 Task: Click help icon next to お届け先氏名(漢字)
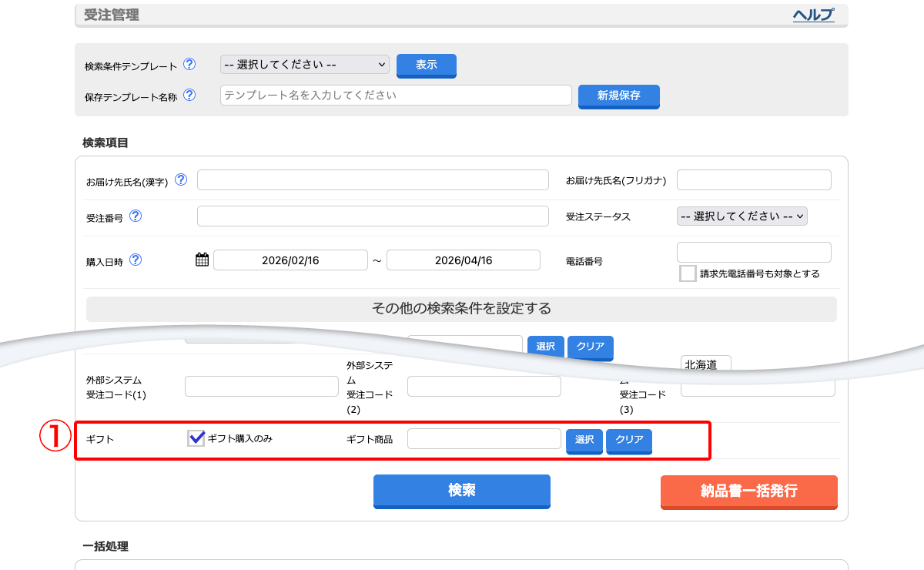[x=181, y=179]
